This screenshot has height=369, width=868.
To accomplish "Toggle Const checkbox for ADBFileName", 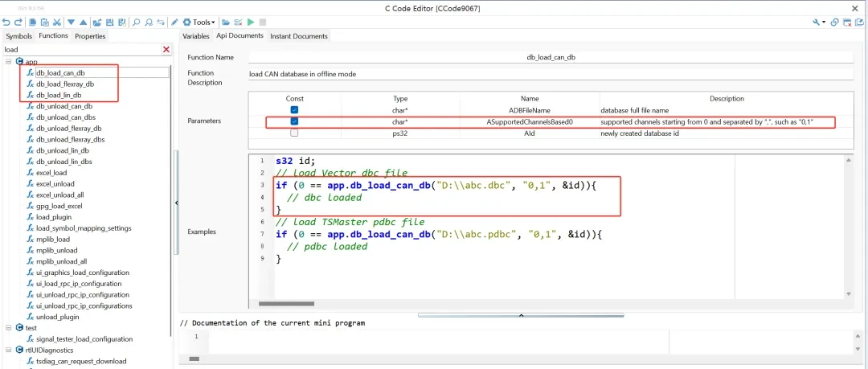I will point(294,110).
